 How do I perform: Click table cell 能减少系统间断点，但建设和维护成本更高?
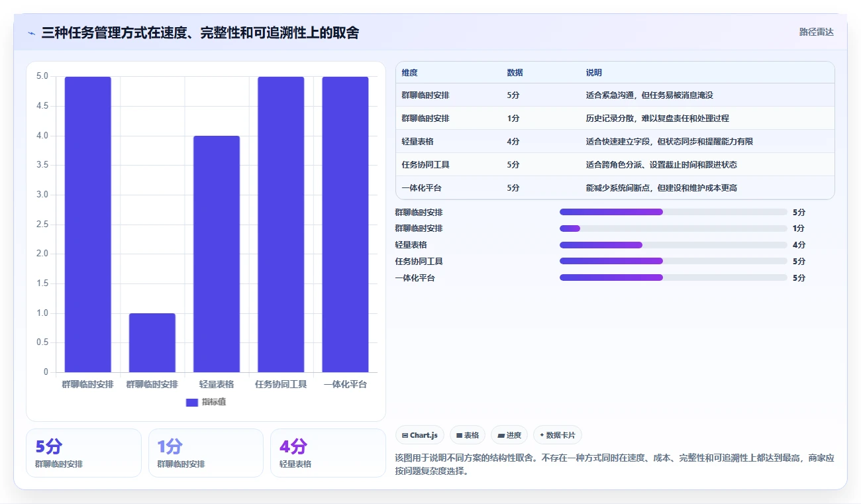[x=661, y=188]
